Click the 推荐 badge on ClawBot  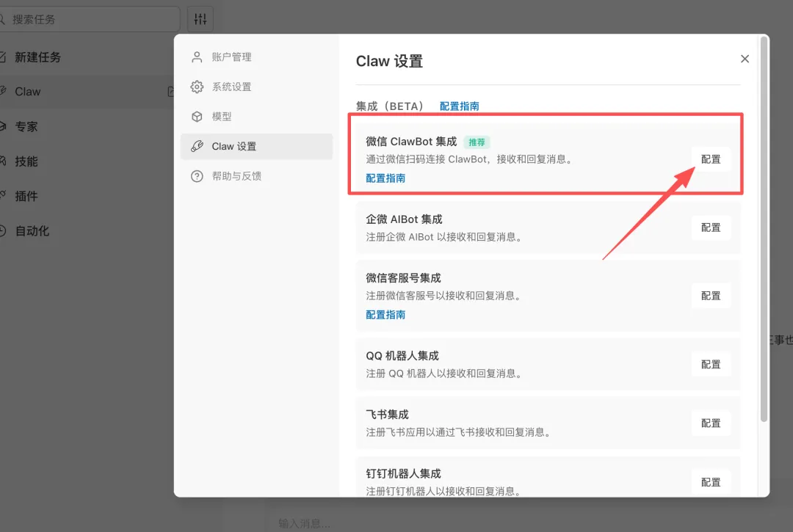pos(477,142)
